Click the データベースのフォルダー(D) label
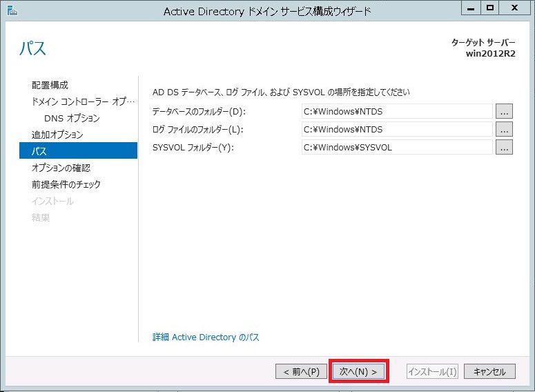The height and width of the screenshot is (392, 535). pyautogui.click(x=199, y=112)
